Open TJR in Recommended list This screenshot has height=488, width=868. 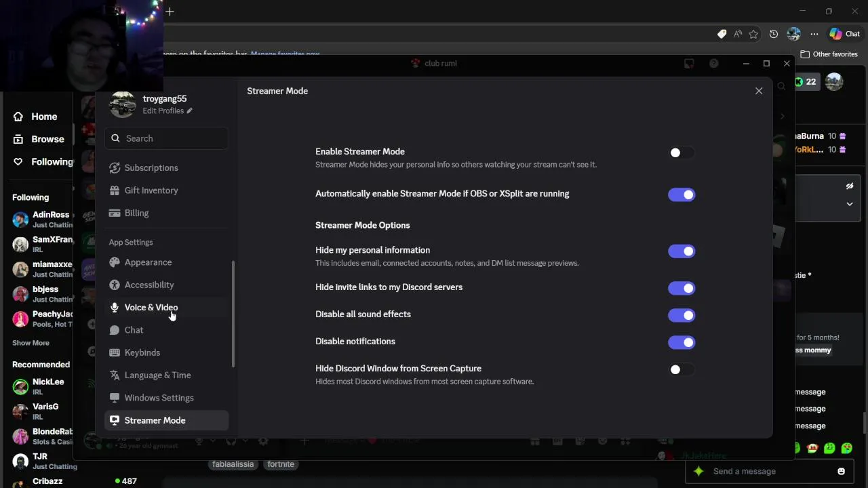[x=42, y=461]
